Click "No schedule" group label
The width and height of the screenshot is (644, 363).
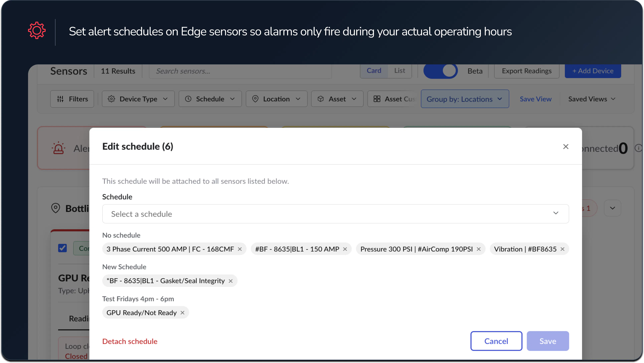click(121, 235)
